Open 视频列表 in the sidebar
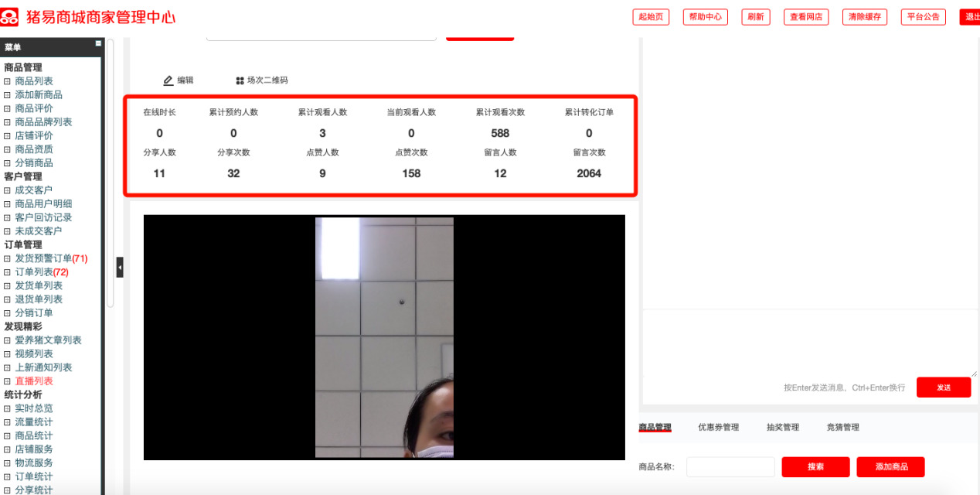 tap(34, 354)
